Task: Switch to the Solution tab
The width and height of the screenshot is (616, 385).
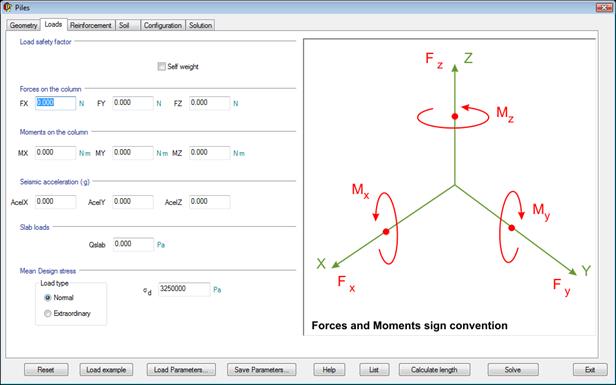Action: 200,25
